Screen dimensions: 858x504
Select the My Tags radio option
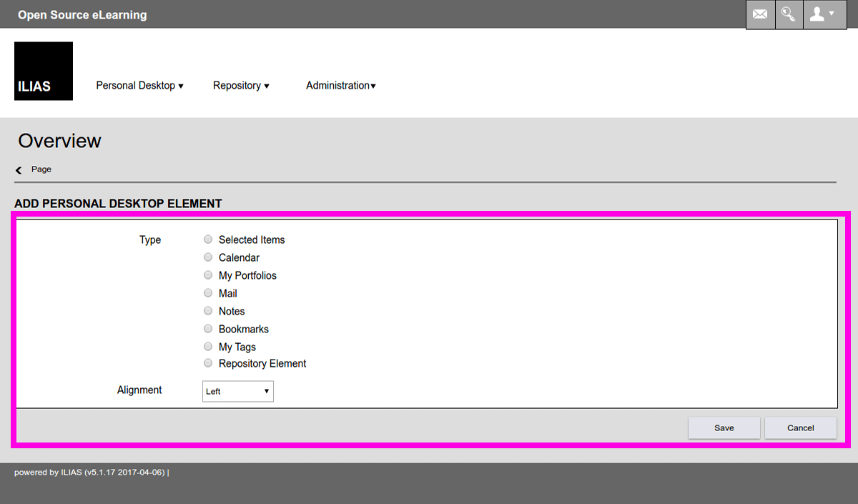coord(208,347)
